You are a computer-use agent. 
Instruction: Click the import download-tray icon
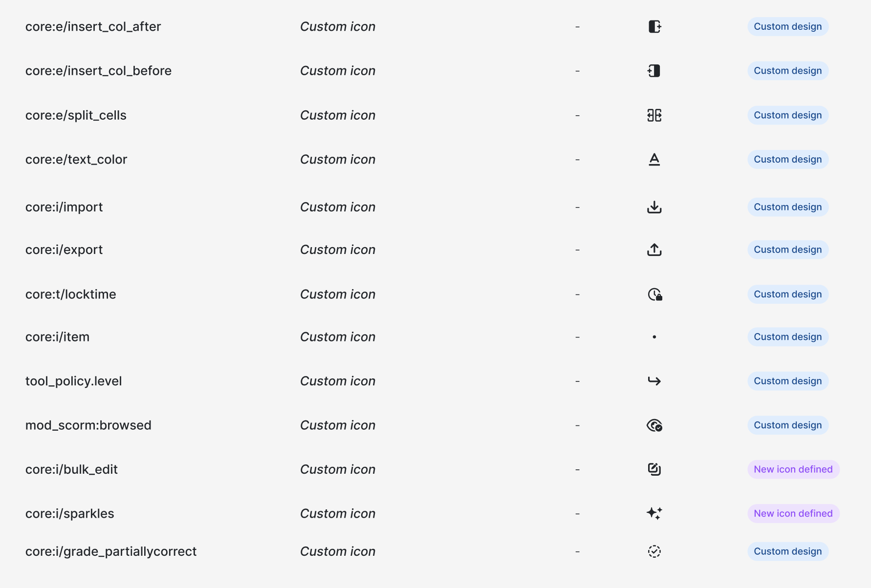click(654, 207)
